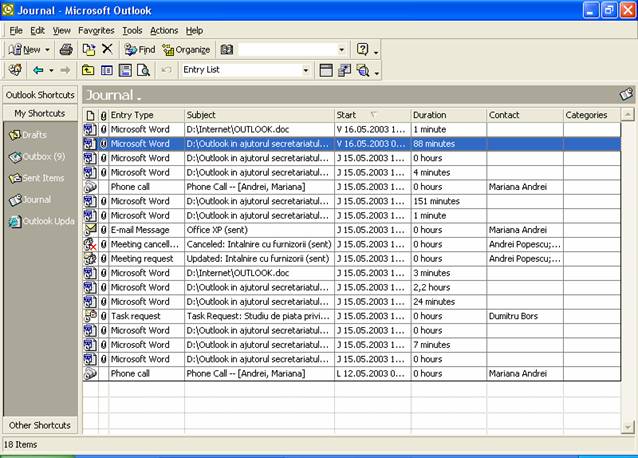Open the Journal shortcut in sidebar
The height and width of the screenshot is (458, 638).
tap(30, 199)
